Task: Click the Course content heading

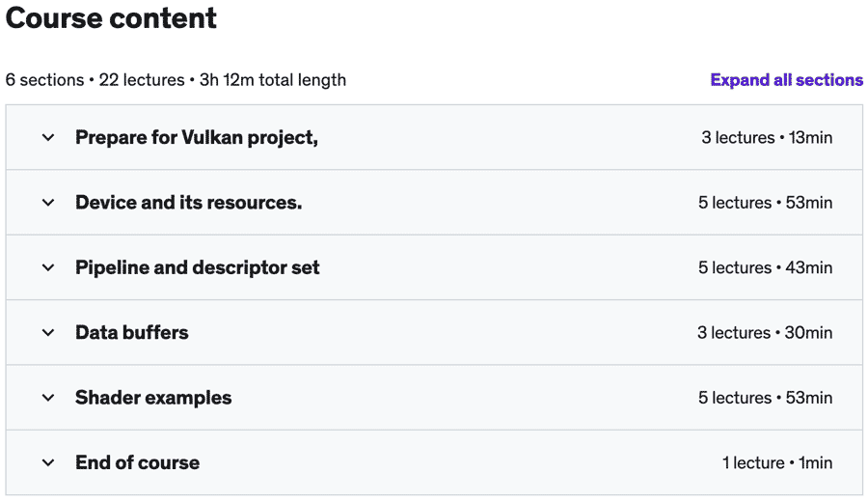Action: click(x=112, y=18)
